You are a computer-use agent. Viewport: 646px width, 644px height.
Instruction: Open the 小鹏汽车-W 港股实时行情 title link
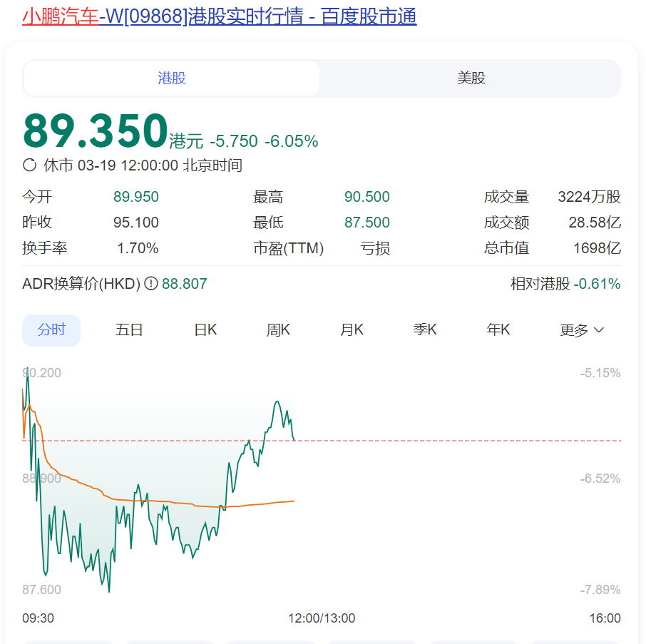point(219,16)
